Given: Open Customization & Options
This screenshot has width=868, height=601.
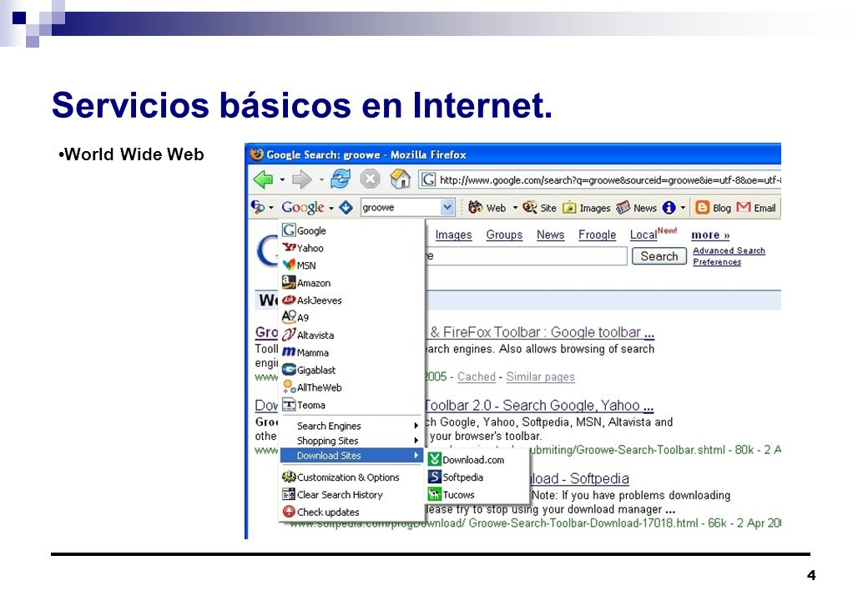Looking at the screenshot, I should [352, 477].
